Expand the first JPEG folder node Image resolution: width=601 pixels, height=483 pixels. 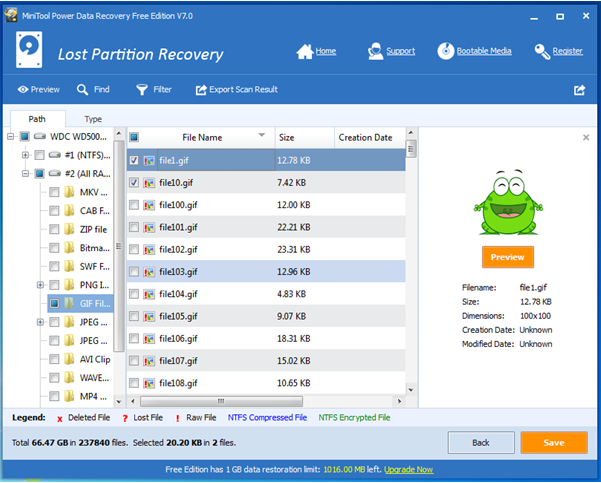[40, 322]
